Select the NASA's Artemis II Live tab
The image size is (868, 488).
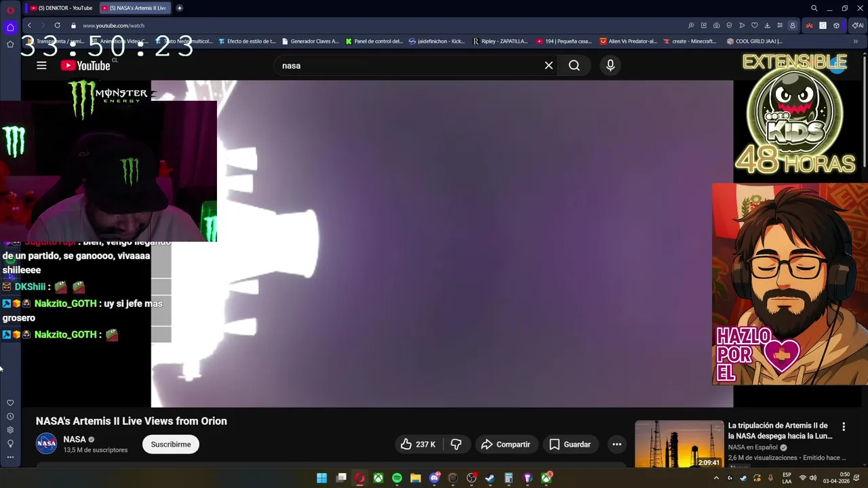click(134, 8)
